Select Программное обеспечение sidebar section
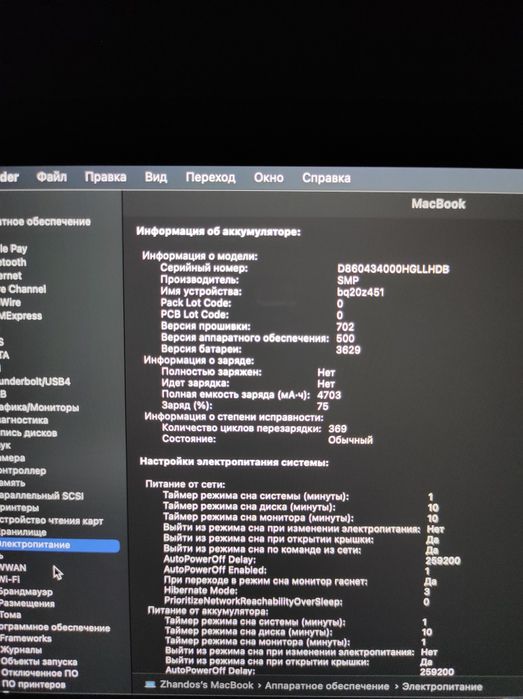 click(x=55, y=627)
